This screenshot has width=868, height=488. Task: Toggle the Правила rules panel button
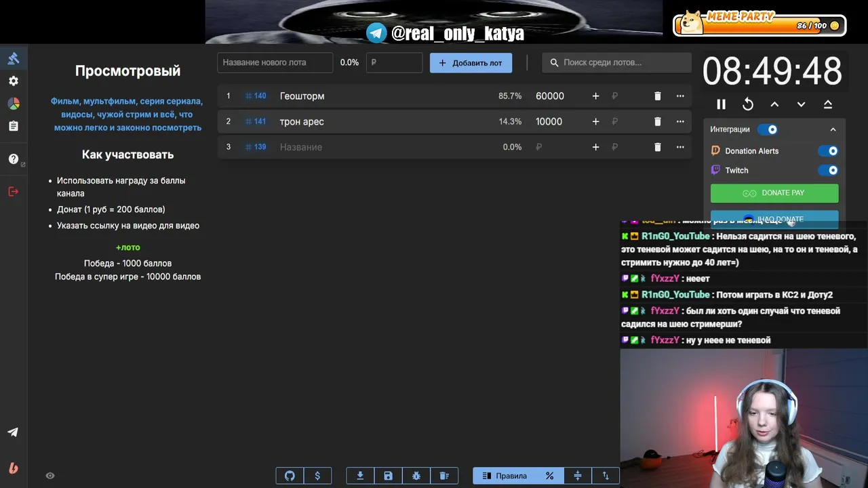505,476
